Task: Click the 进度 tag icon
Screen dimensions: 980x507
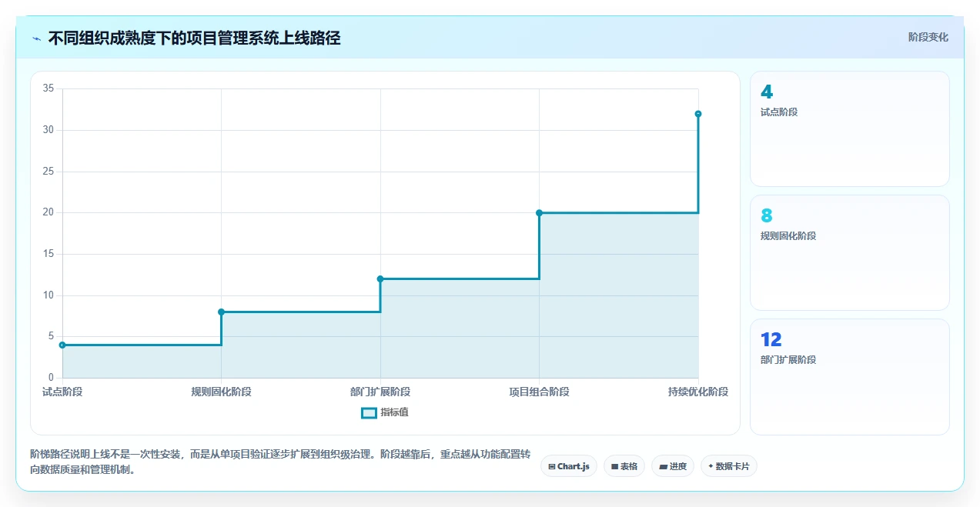Action: pyautogui.click(x=664, y=466)
